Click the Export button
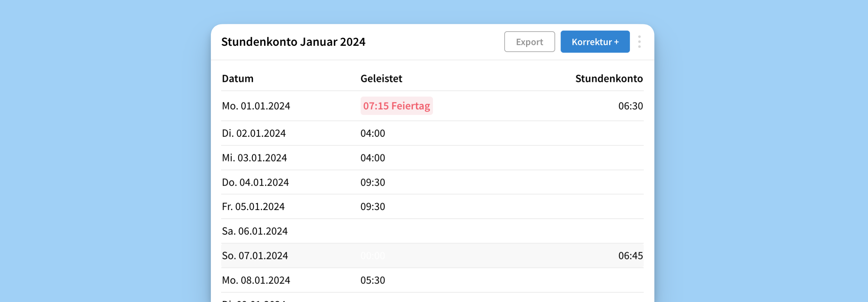The image size is (868, 302). tap(529, 42)
